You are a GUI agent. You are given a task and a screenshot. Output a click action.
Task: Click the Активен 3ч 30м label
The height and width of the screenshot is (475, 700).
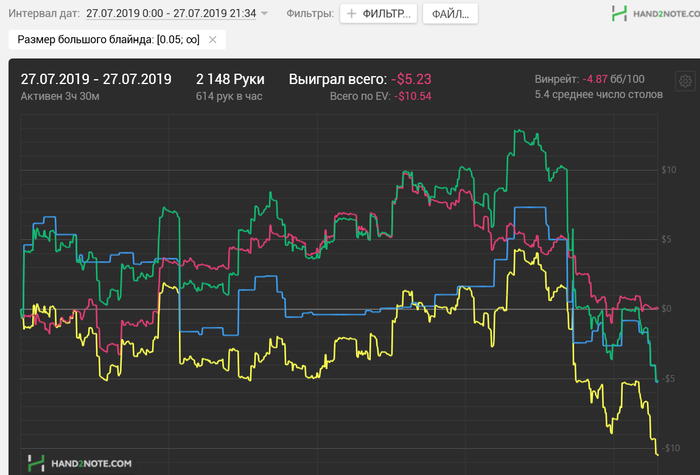[62, 96]
